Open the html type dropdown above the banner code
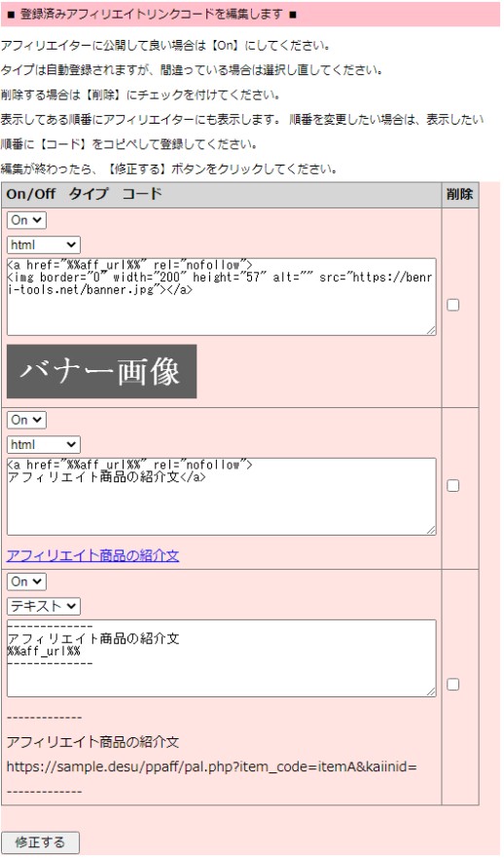The width and height of the screenshot is (504, 859). (43, 244)
